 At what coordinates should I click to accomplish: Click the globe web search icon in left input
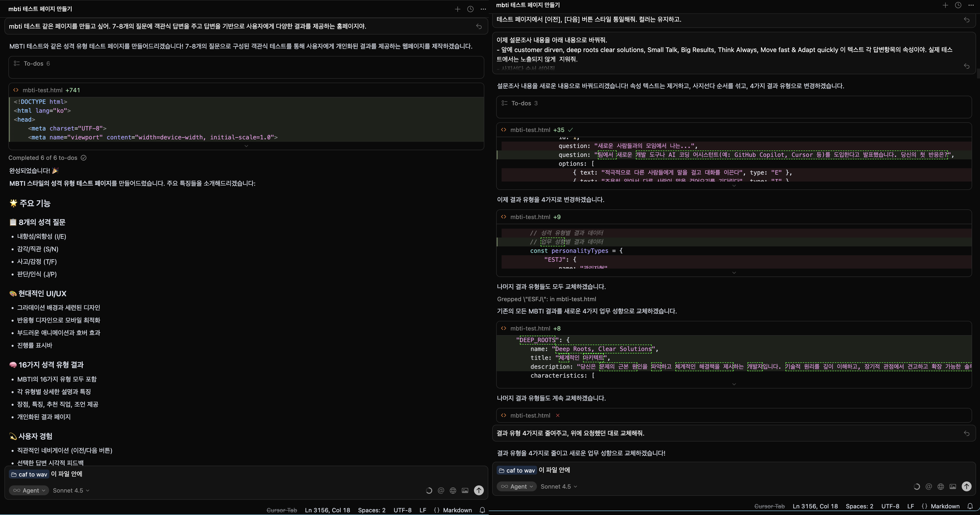click(x=453, y=490)
